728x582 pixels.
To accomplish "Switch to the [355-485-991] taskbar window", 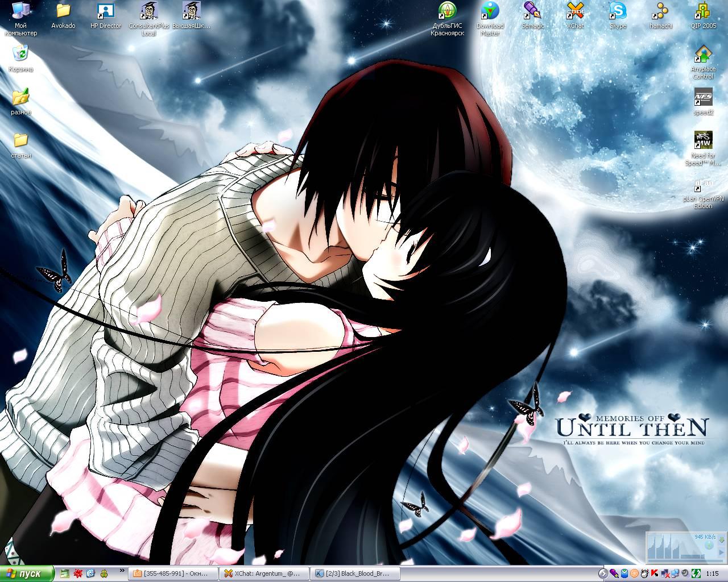I will (173, 573).
